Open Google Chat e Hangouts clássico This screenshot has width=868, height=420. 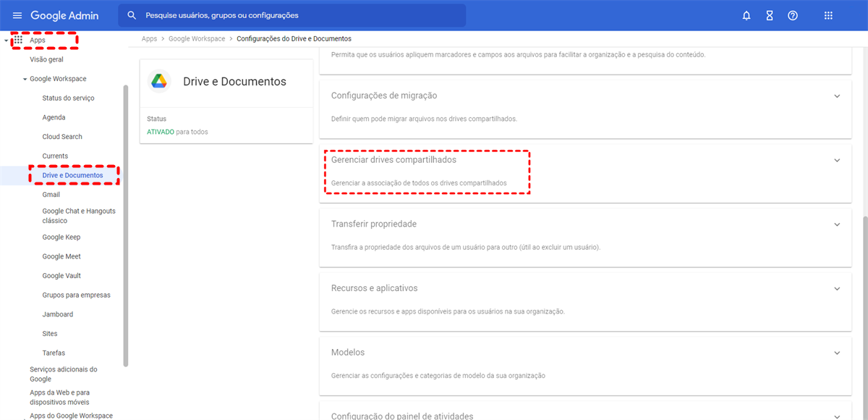(79, 216)
